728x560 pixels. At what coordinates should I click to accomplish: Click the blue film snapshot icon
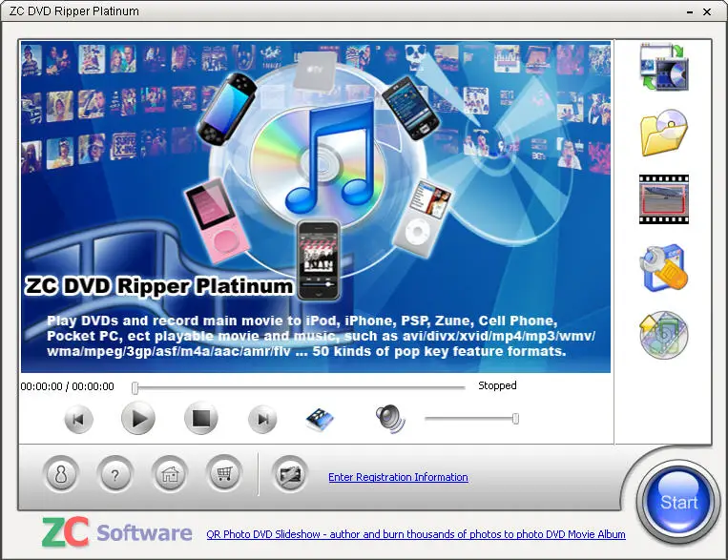[x=320, y=420]
